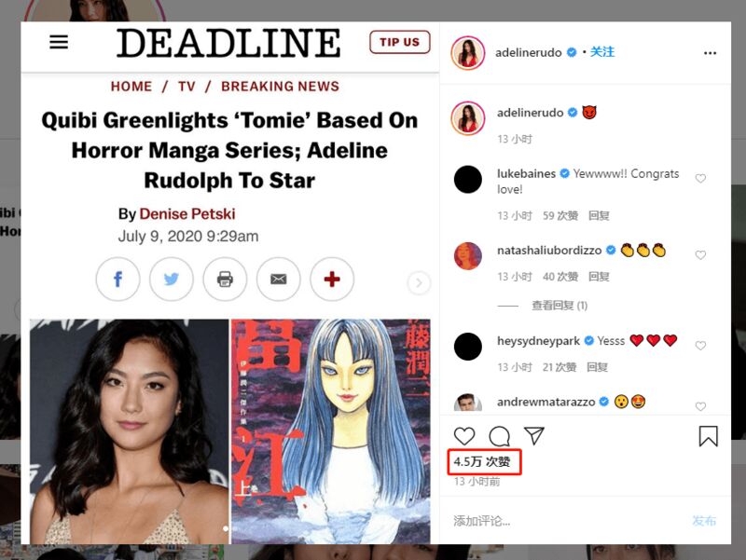
Task: View 59 次赞 on lukebaines comment
Action: point(560,216)
